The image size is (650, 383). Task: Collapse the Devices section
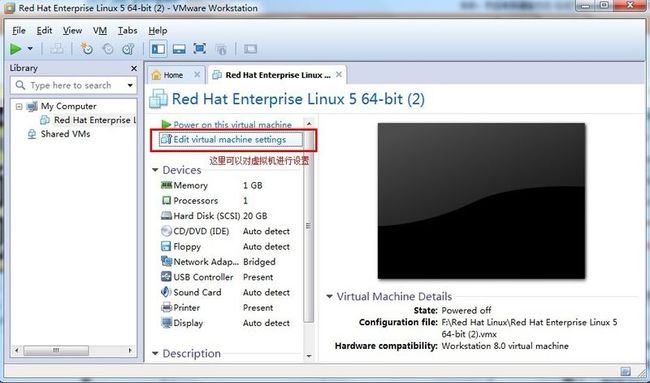tap(155, 170)
